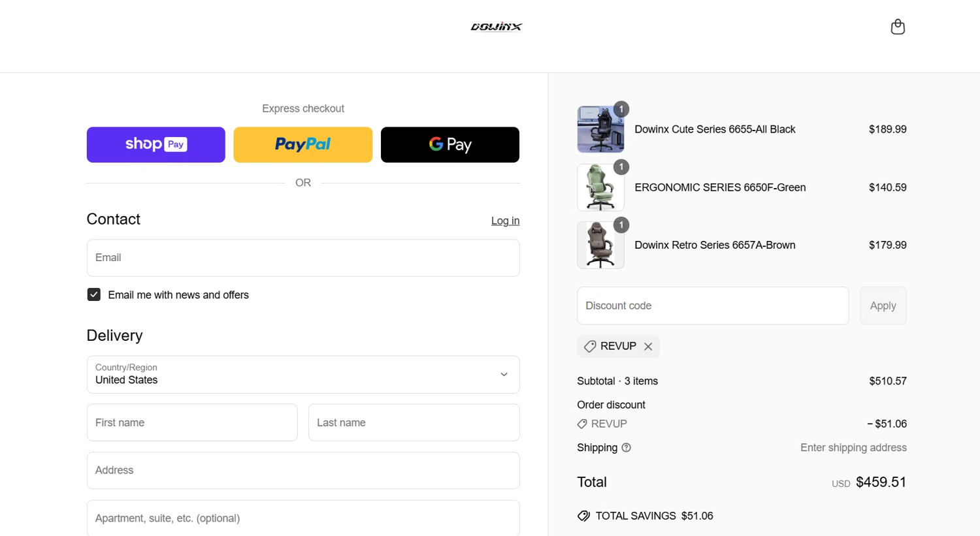Click the tag icon in REVUP chip
The height and width of the screenshot is (536, 980).
click(590, 347)
